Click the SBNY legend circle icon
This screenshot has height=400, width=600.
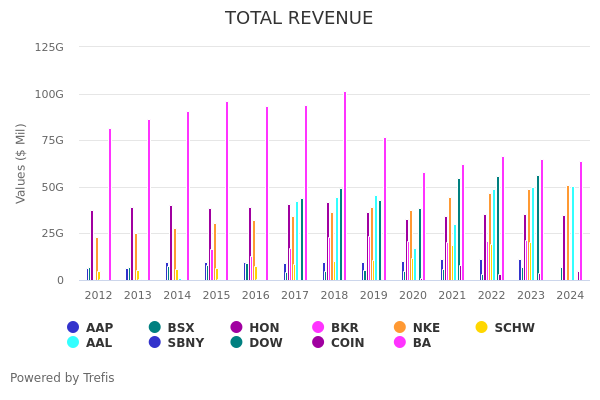pos(155,343)
